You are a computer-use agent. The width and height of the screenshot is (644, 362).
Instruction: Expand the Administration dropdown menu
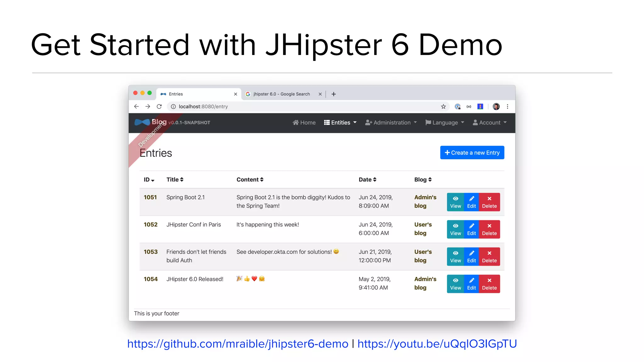[x=391, y=123]
